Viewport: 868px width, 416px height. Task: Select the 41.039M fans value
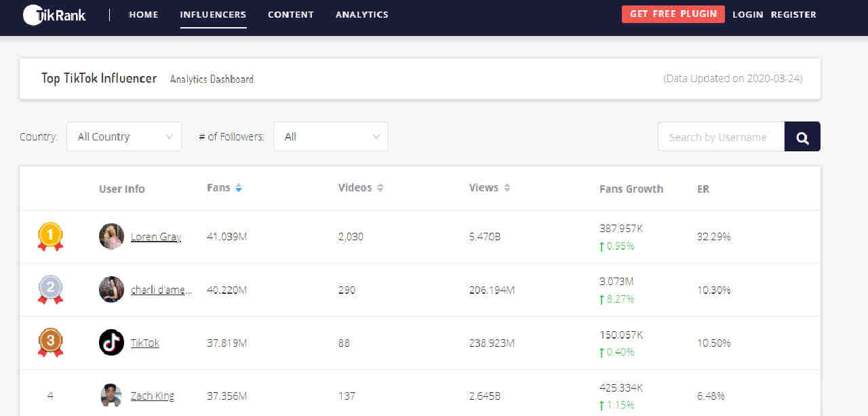pyautogui.click(x=226, y=237)
